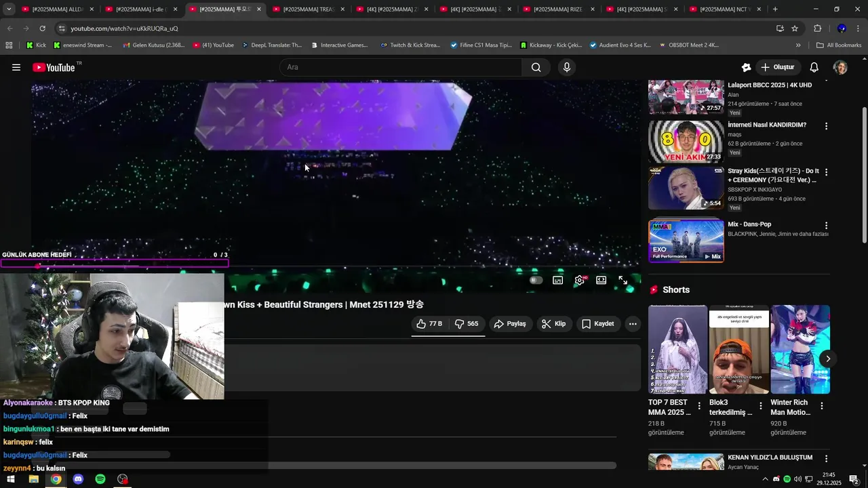Open options for Blok3 terkedilmiş short
The width and height of the screenshot is (868, 488).
[x=760, y=406]
